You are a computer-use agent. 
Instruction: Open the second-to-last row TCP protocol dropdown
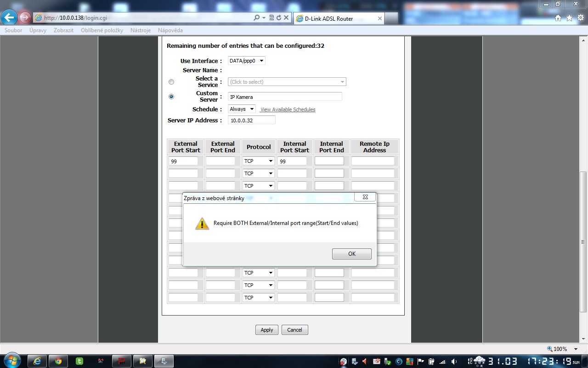pos(259,285)
